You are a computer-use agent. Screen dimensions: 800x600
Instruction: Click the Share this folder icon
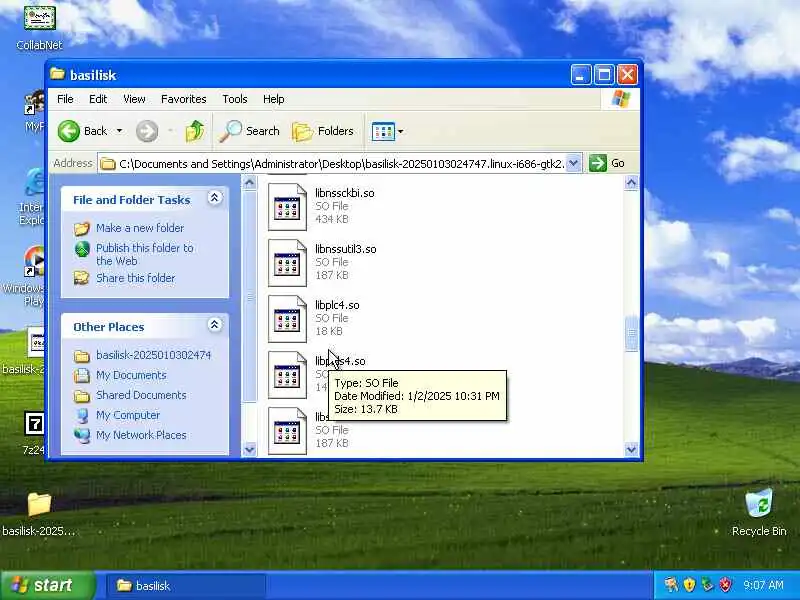[82, 278]
